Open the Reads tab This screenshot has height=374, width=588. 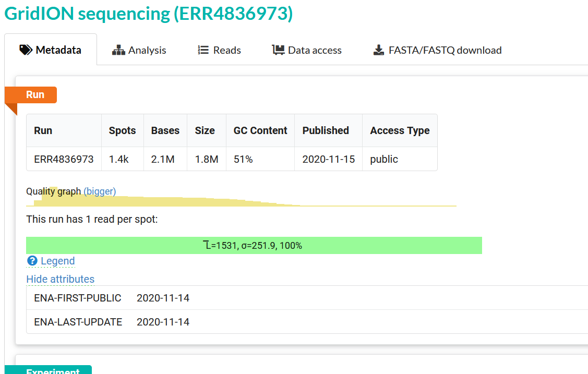pyautogui.click(x=219, y=50)
